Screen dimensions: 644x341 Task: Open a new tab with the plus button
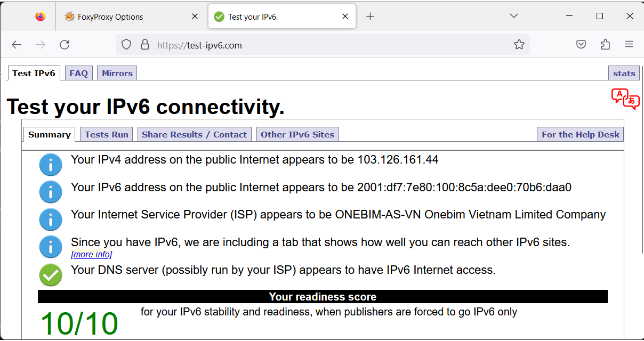(370, 16)
